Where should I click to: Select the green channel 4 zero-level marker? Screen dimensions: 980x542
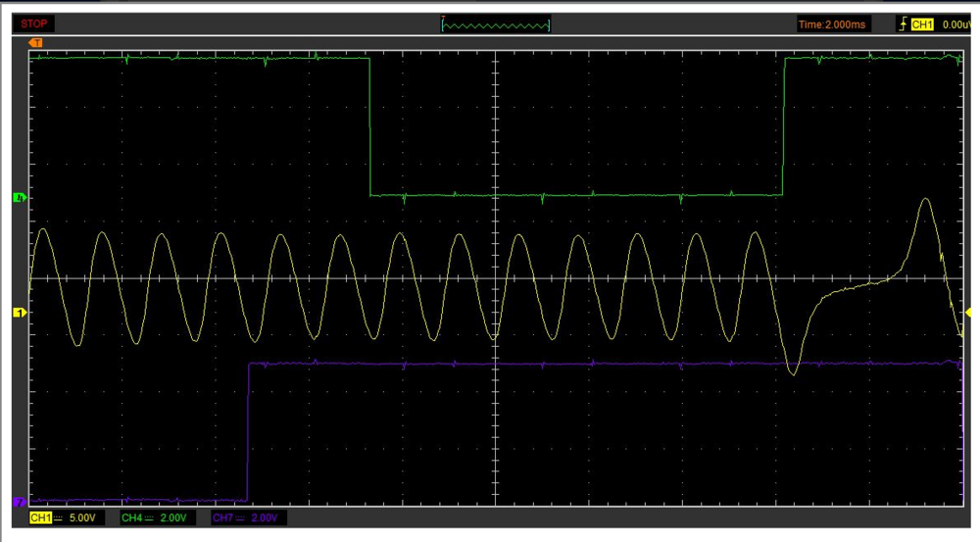18,198
